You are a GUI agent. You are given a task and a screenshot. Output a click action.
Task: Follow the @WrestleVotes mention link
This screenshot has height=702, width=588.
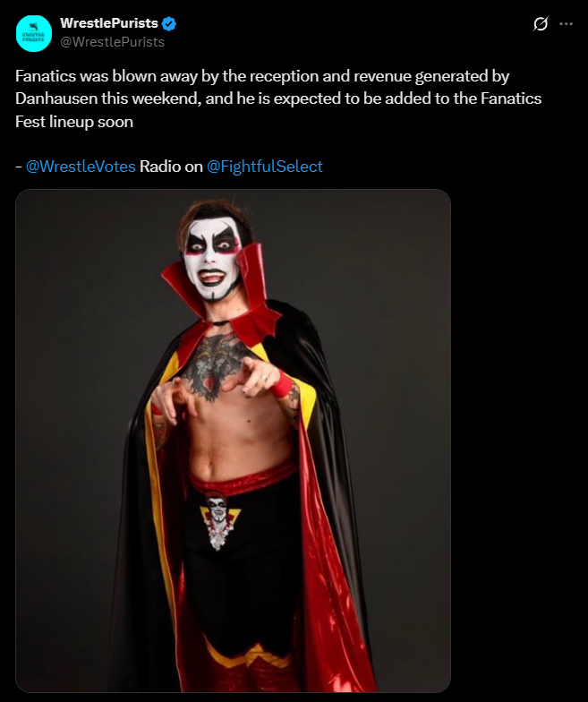[x=81, y=167]
